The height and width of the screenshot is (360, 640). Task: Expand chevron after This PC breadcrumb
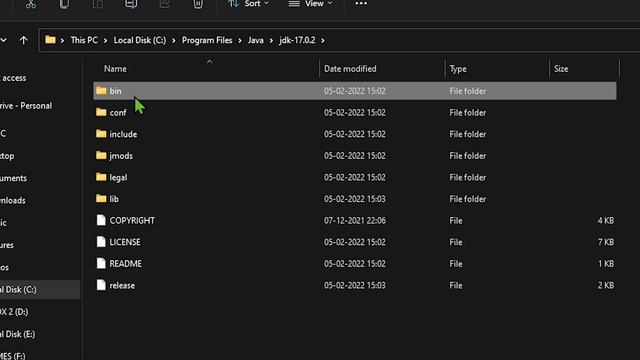click(x=105, y=40)
